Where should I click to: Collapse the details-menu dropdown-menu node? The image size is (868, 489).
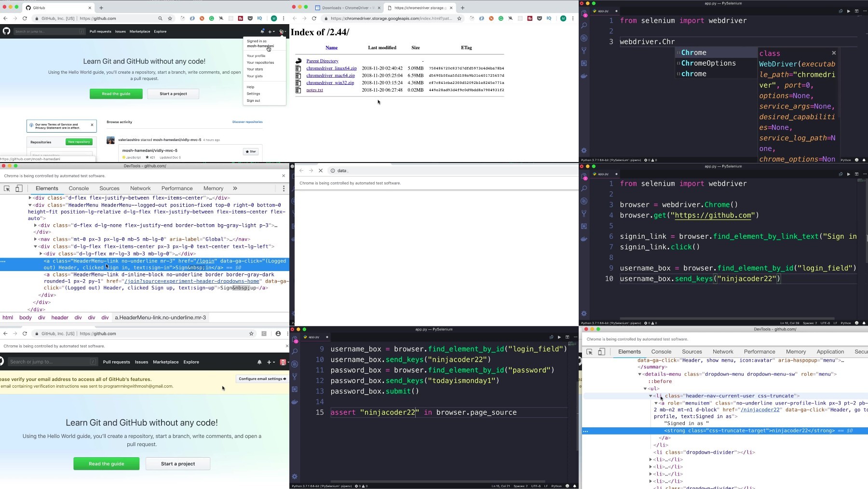click(x=640, y=374)
